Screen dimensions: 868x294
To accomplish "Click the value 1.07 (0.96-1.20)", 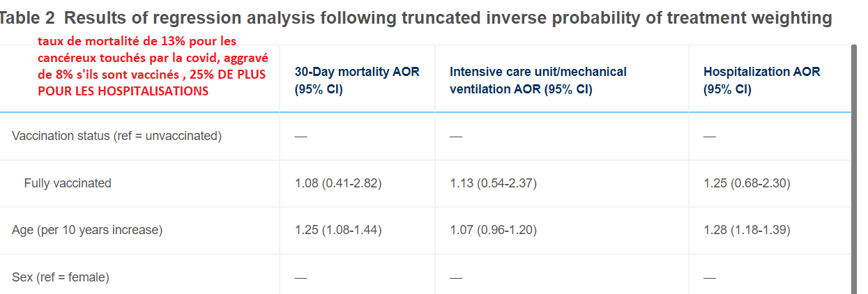I will click(493, 230).
